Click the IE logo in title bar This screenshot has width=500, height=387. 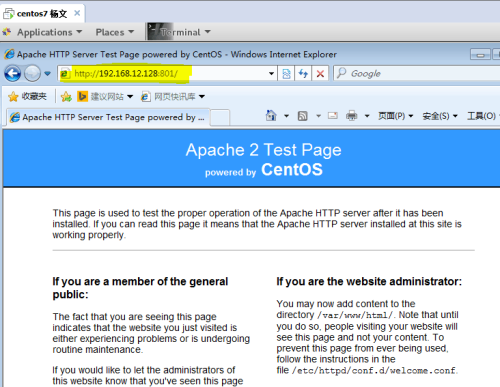(9, 54)
